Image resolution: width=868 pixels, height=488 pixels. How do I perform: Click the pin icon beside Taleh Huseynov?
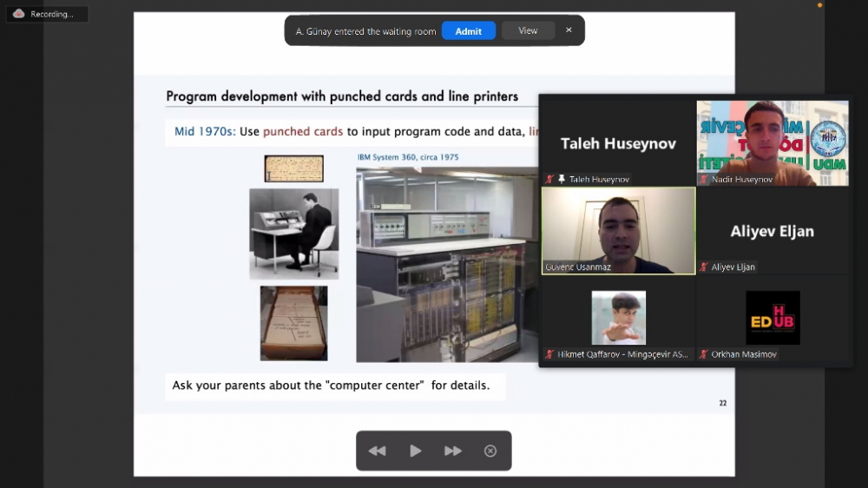[562, 179]
